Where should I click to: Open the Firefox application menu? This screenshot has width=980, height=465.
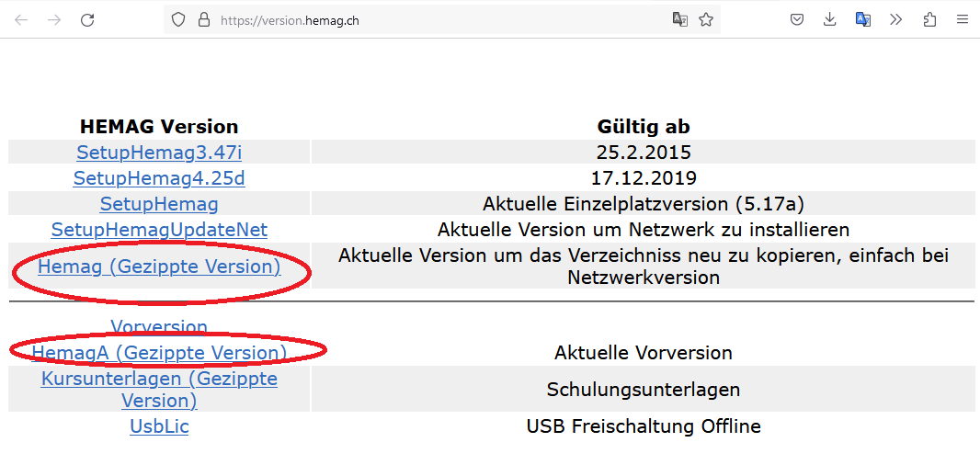tap(963, 19)
